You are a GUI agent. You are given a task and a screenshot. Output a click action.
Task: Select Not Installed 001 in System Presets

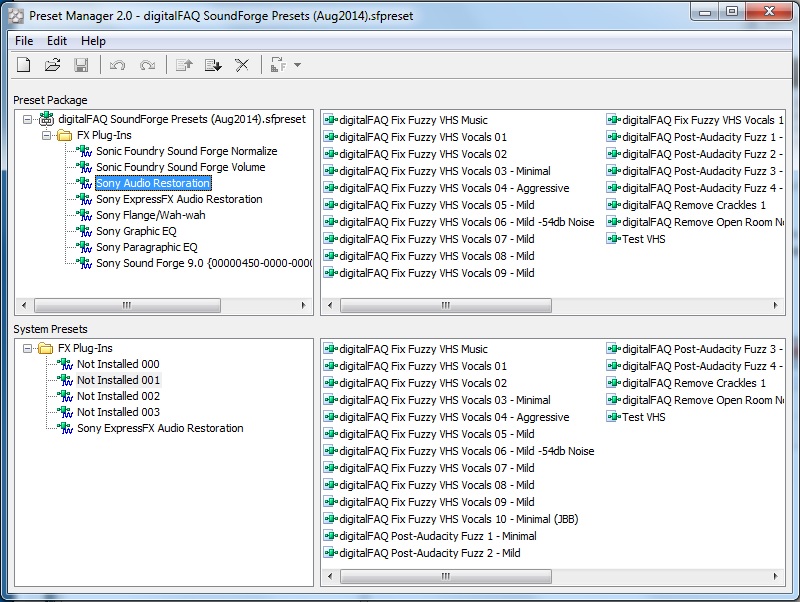click(x=118, y=380)
